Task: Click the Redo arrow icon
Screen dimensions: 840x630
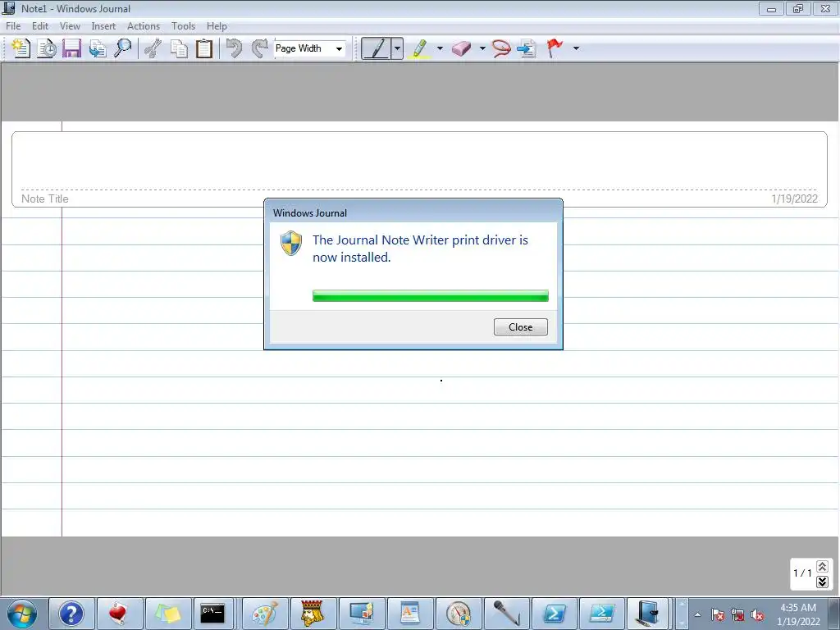Action: [260, 48]
